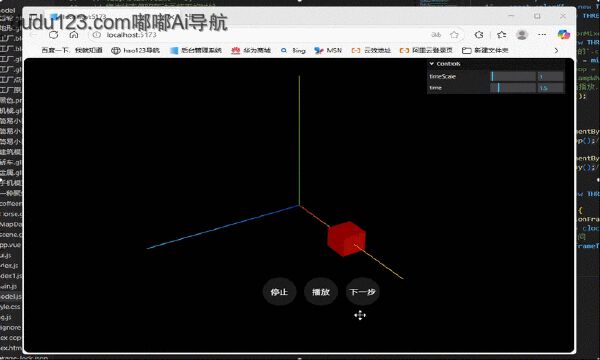Image resolution: width=600 pixels, height=360 pixels.
Task: Expand the bookmarks bar overflow chevron
Action: [x=556, y=50]
